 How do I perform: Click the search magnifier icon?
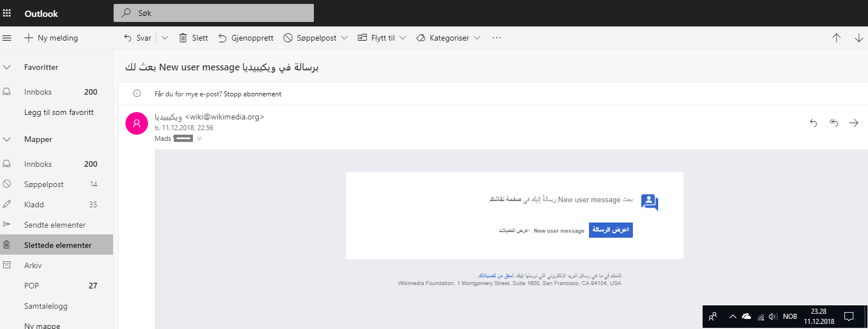click(127, 12)
